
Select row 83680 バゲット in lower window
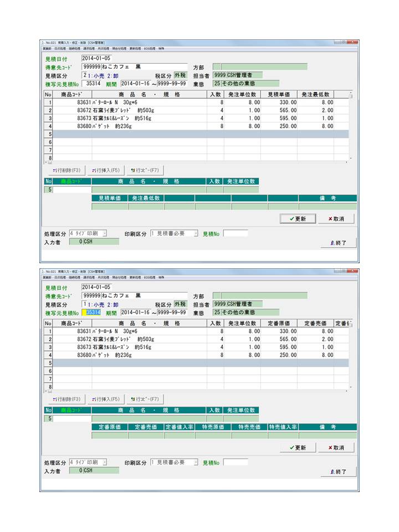197,355
